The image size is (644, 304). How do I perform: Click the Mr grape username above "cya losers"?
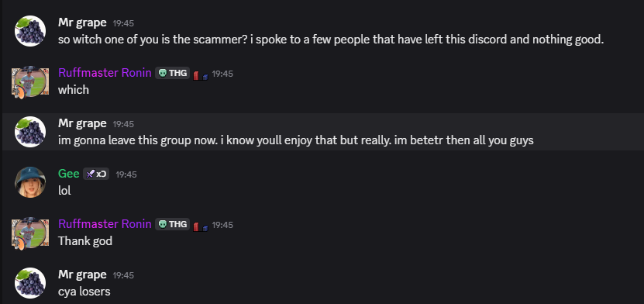82,275
